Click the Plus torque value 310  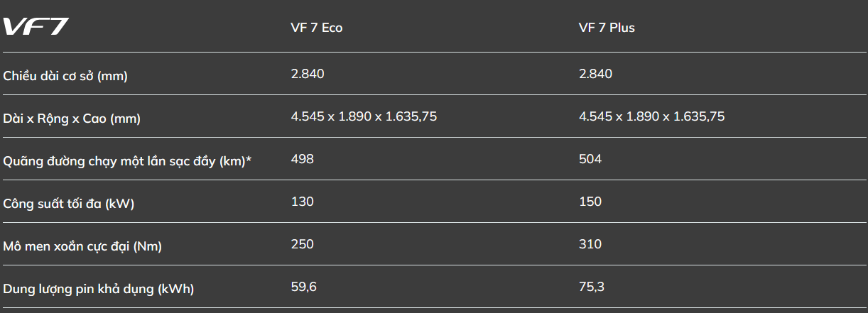click(590, 244)
